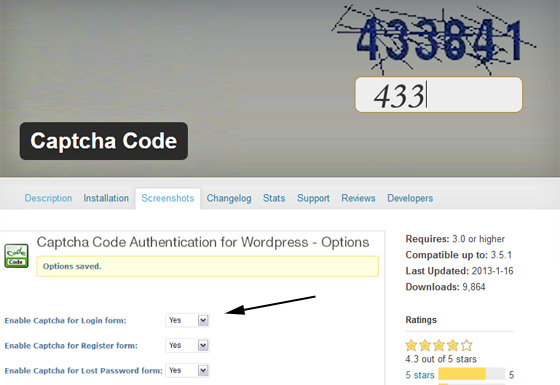Click the 'Compatible up to: 3.5.1' text

tap(459, 255)
